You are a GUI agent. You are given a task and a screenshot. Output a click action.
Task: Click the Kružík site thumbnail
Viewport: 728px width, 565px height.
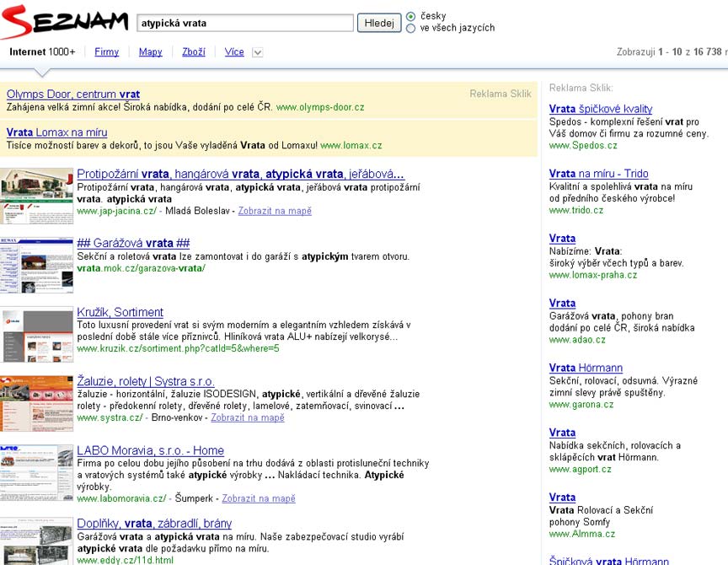tap(37, 335)
